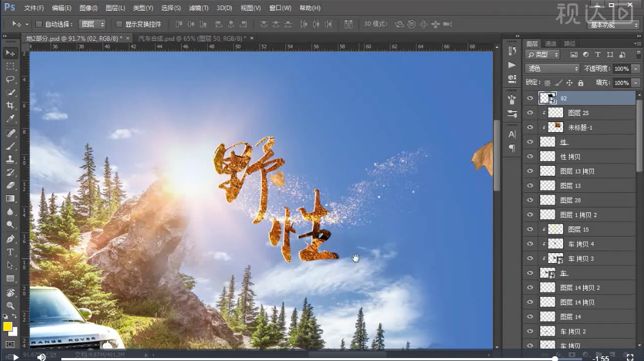Viewport: 644px width, 361px height.
Task: Filter layers by type layer icon
Action: click(597, 55)
